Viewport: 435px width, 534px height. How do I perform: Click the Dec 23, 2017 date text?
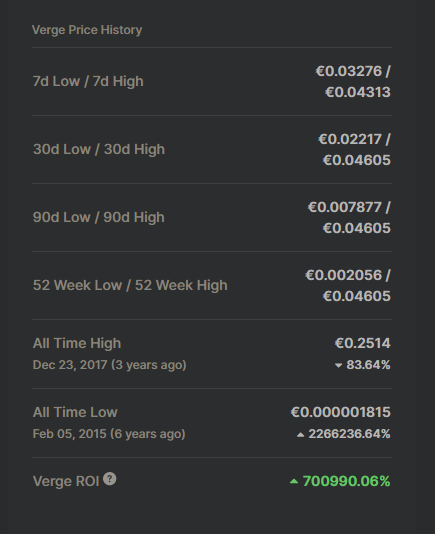[70, 365]
